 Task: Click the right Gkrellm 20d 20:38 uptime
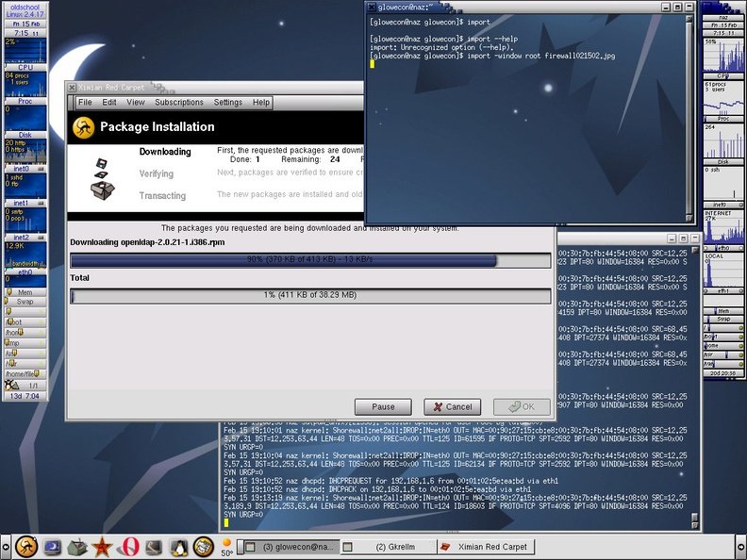[723, 374]
